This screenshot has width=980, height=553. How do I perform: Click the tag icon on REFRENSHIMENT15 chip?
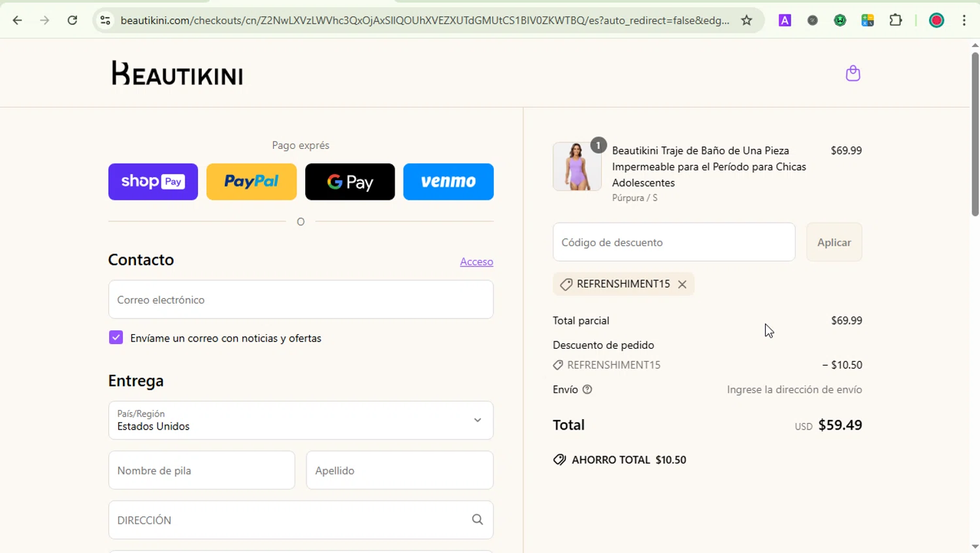point(566,284)
